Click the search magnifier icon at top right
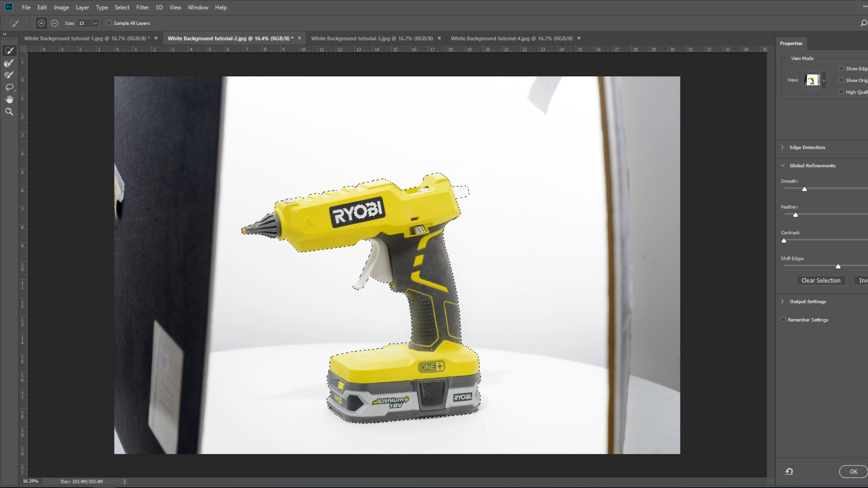Image resolution: width=868 pixels, height=488 pixels. click(x=863, y=23)
